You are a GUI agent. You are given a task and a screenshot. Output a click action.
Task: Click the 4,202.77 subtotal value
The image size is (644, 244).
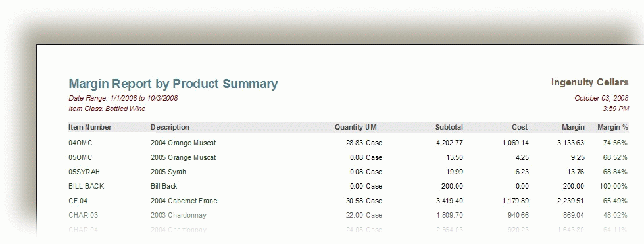coord(449,143)
